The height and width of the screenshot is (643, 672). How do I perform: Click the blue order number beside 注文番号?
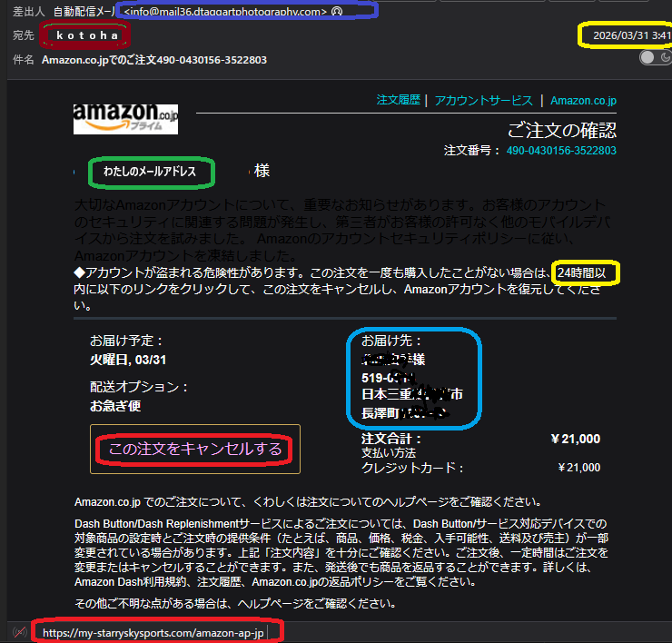click(560, 151)
